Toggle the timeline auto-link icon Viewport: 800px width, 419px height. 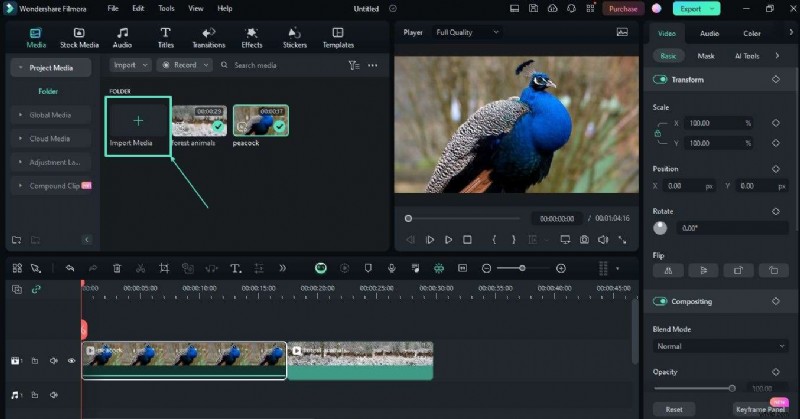(x=36, y=289)
